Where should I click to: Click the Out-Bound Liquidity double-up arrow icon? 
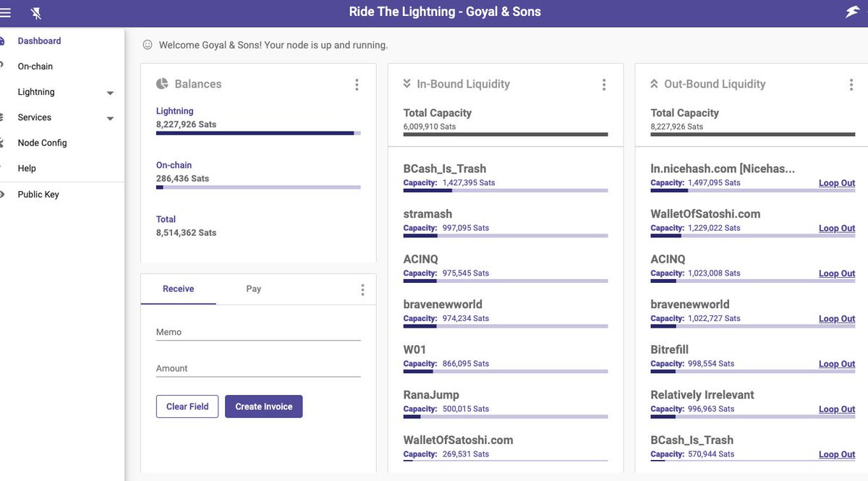coord(655,84)
